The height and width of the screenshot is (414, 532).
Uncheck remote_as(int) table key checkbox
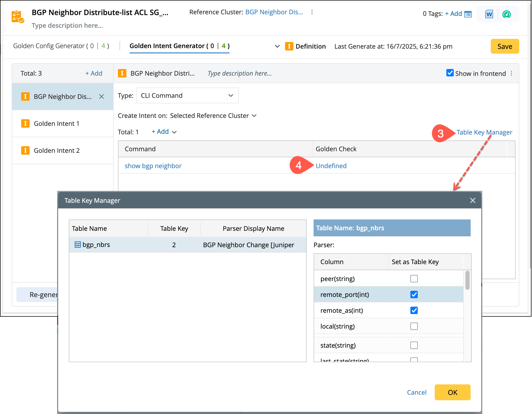click(414, 310)
